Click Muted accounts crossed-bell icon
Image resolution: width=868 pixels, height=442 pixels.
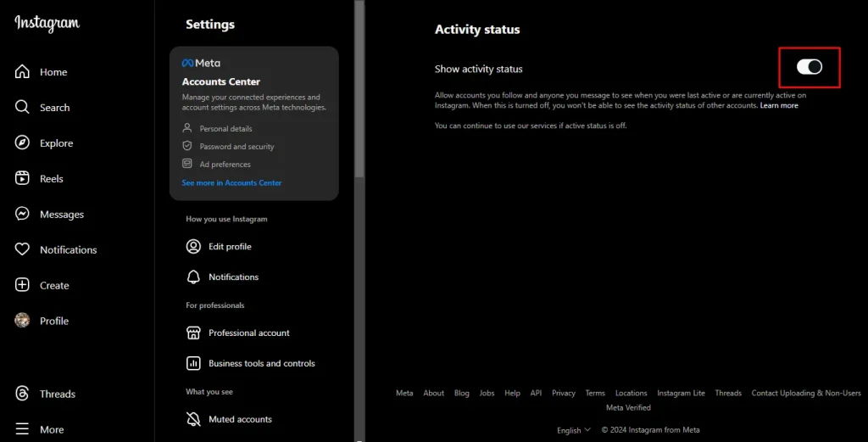click(x=193, y=419)
